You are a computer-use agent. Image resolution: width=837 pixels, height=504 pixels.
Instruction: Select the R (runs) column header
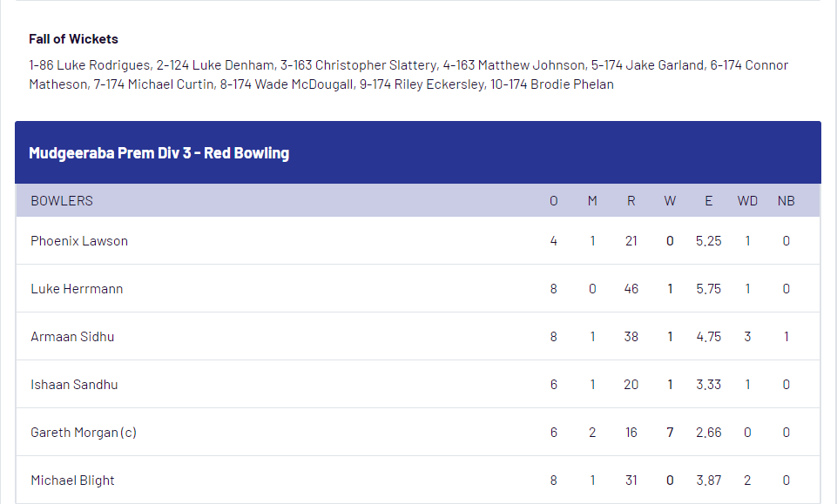coord(631,201)
